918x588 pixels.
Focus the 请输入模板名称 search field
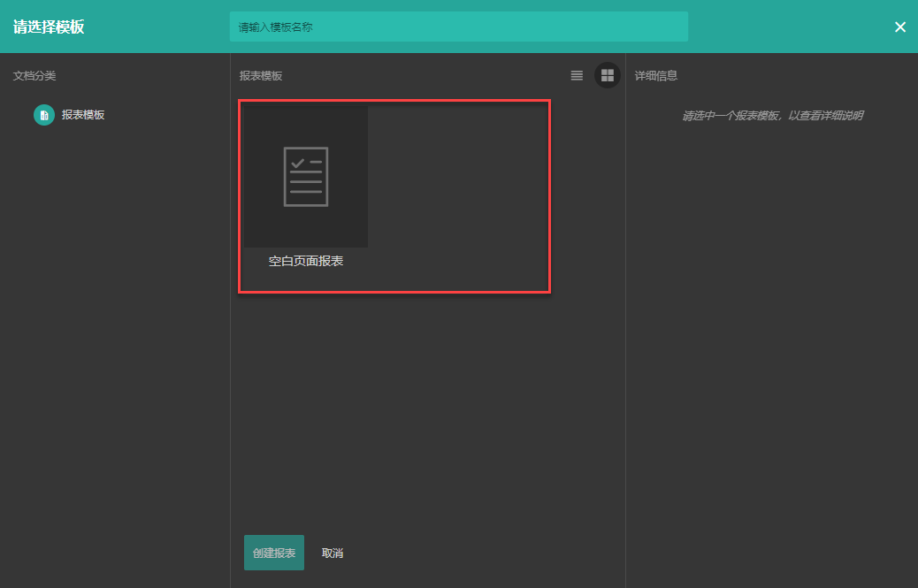point(458,27)
